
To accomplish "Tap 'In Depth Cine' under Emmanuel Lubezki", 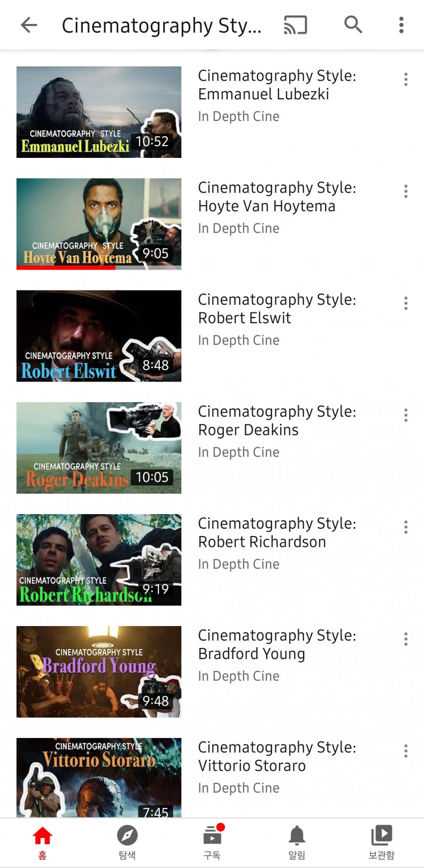I will [x=238, y=116].
